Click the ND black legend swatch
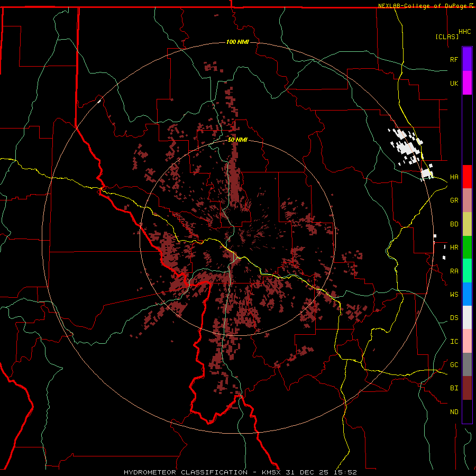 point(467,411)
